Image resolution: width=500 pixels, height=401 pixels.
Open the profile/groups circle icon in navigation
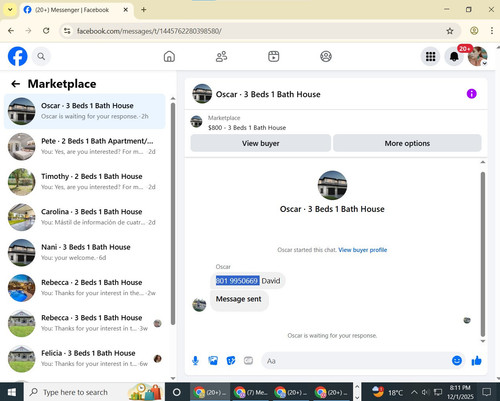[x=326, y=56]
